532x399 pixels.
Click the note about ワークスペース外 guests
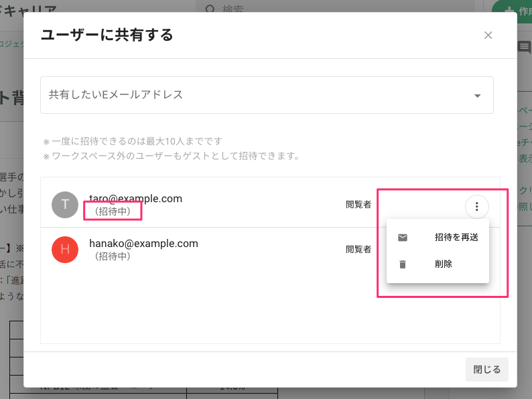click(172, 156)
